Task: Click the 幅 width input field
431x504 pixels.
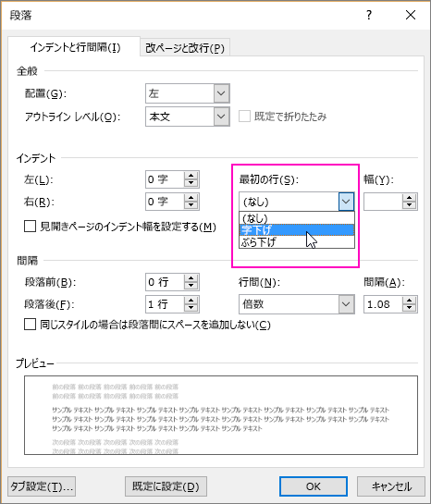Action: 383,202
